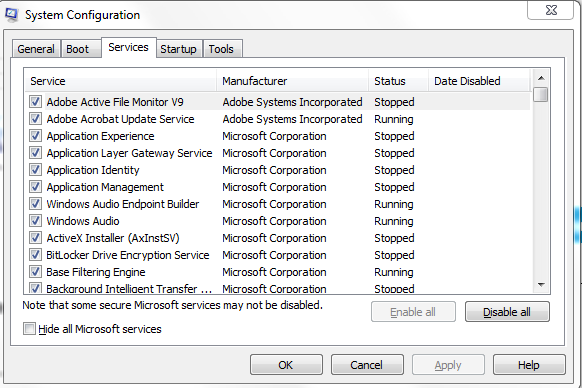
Task: Click the Enable all button
Action: click(413, 312)
